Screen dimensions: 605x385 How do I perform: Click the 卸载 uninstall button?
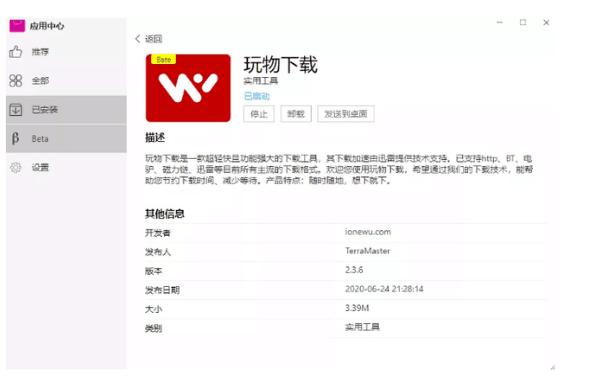pos(296,114)
